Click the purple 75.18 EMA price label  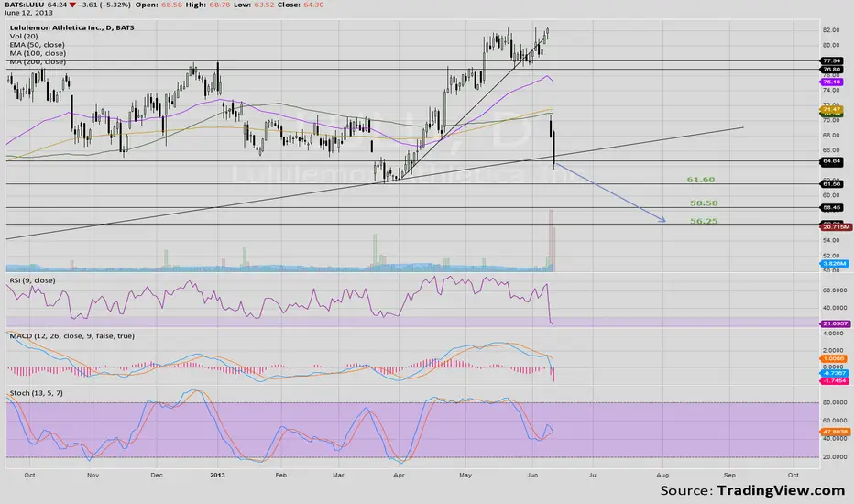[832, 82]
